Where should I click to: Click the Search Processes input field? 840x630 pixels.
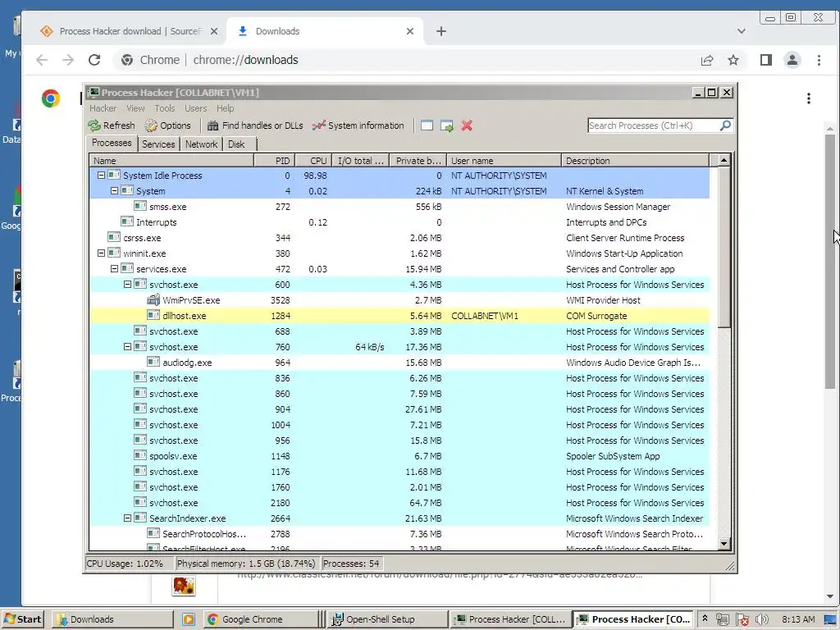tap(653, 126)
